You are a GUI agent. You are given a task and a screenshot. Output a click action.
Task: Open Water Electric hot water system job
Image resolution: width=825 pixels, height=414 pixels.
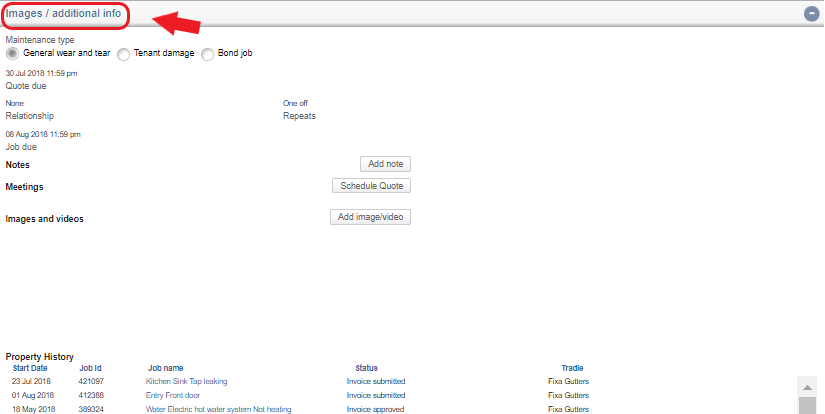218,409
